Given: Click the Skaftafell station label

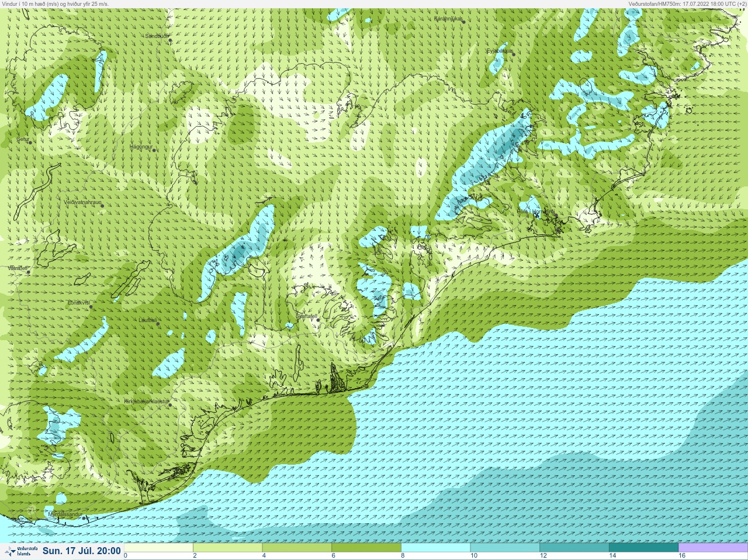Looking at the screenshot, I should click(306, 316).
